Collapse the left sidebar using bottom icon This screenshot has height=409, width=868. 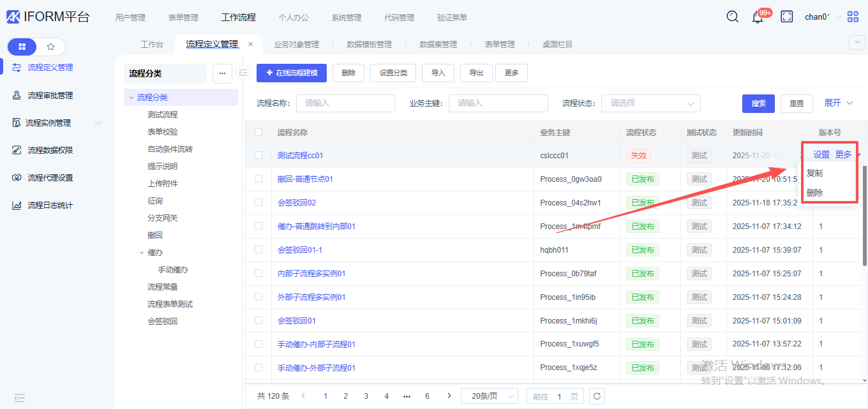(19, 398)
